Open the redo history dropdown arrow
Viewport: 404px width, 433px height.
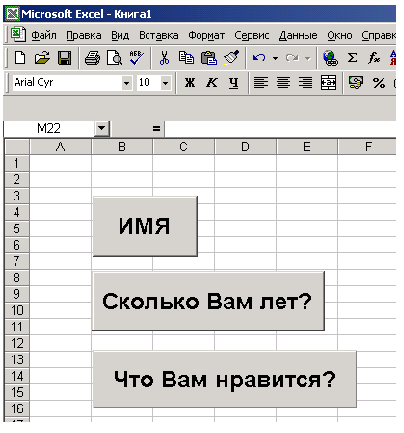point(307,58)
